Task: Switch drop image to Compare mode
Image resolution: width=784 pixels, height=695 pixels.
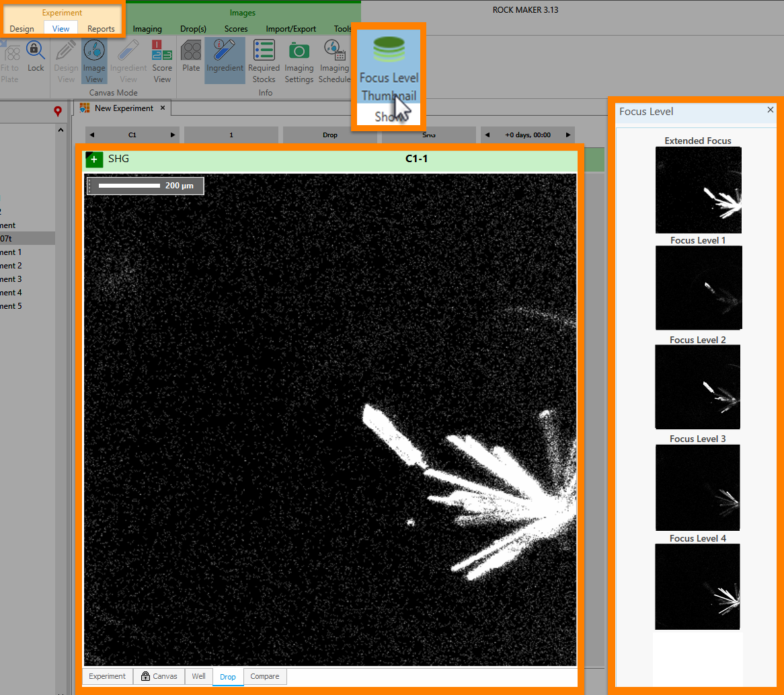Action: 265,676
